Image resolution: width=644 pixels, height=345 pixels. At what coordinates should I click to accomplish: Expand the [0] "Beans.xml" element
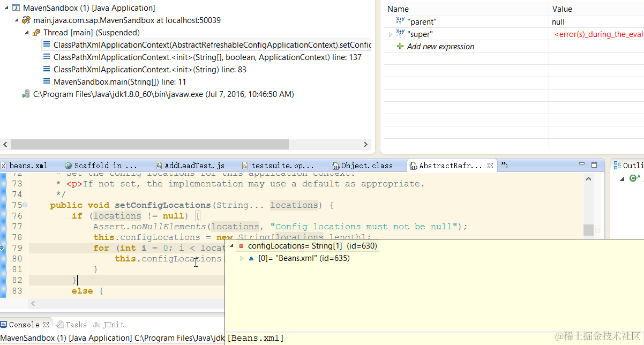point(242,258)
